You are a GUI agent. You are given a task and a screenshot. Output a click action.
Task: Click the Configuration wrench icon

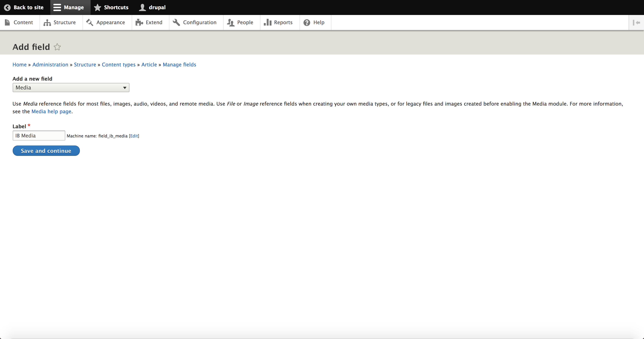176,22
